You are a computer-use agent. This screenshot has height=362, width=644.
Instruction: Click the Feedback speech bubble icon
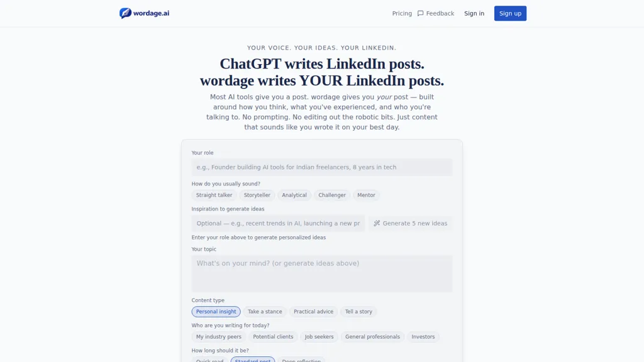pyautogui.click(x=420, y=14)
